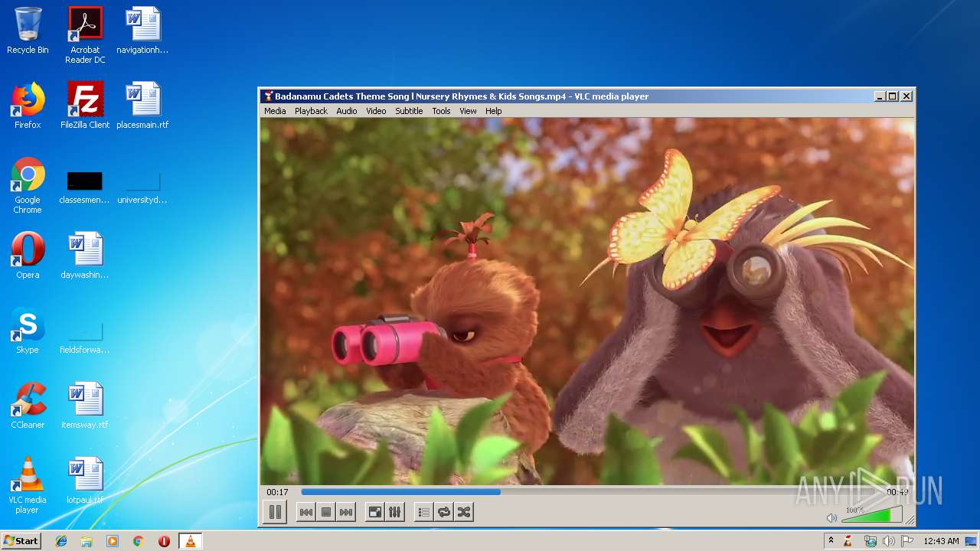Toggle elapsed time display 00:17
This screenshot has width=980, height=551.
(x=277, y=492)
